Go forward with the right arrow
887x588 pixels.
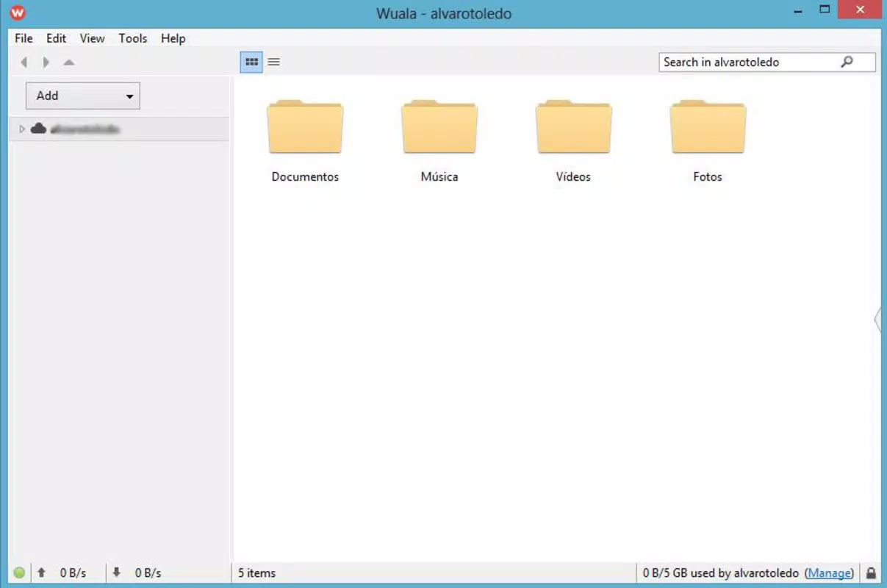coord(46,62)
